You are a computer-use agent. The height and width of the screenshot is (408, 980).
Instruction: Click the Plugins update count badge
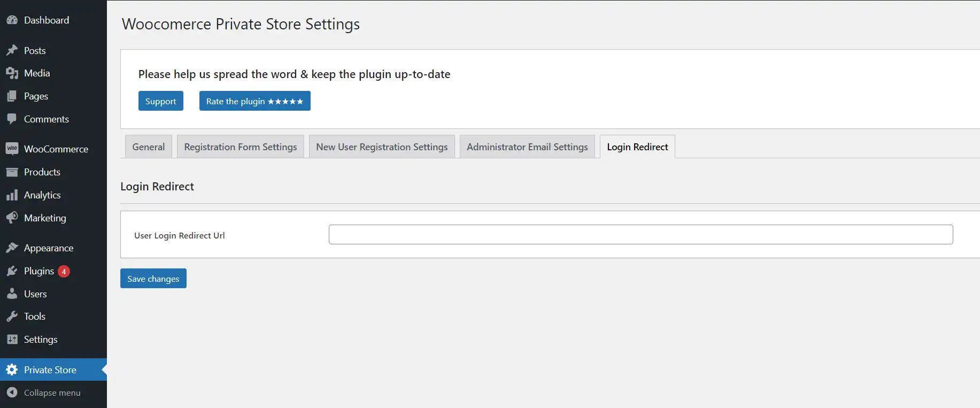coord(64,272)
